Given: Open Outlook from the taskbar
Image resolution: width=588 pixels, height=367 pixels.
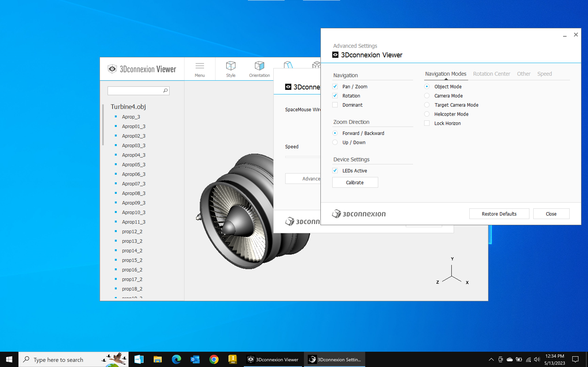Looking at the screenshot, I should (195, 359).
